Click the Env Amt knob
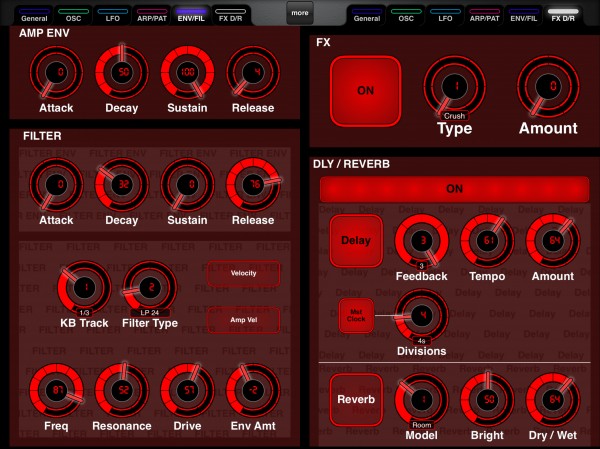This screenshot has width=600, height=449. tap(253, 390)
